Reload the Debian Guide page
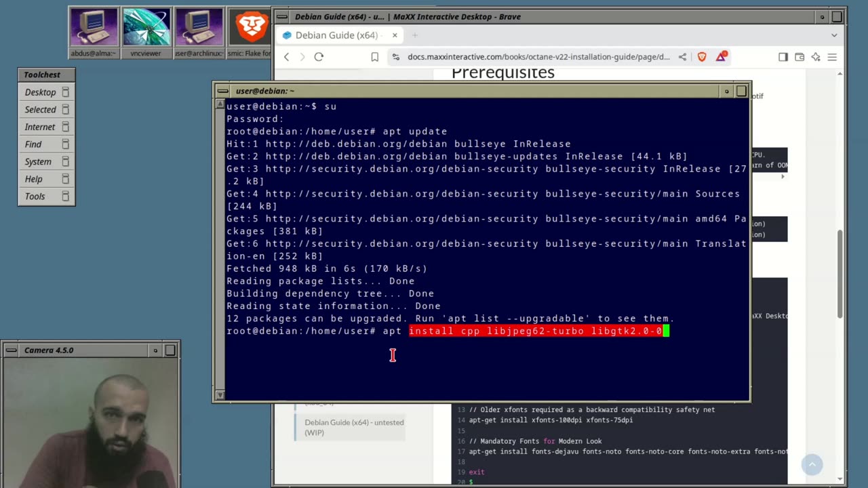This screenshot has width=868, height=488. (x=319, y=57)
